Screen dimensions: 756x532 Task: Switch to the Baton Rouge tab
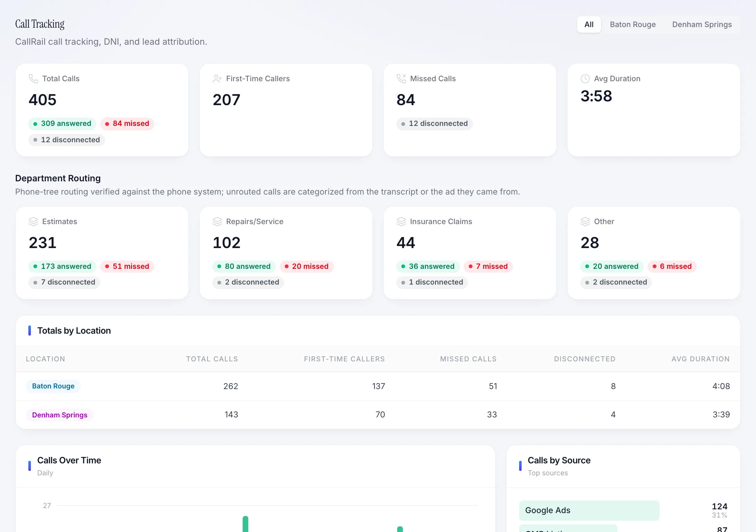click(633, 25)
